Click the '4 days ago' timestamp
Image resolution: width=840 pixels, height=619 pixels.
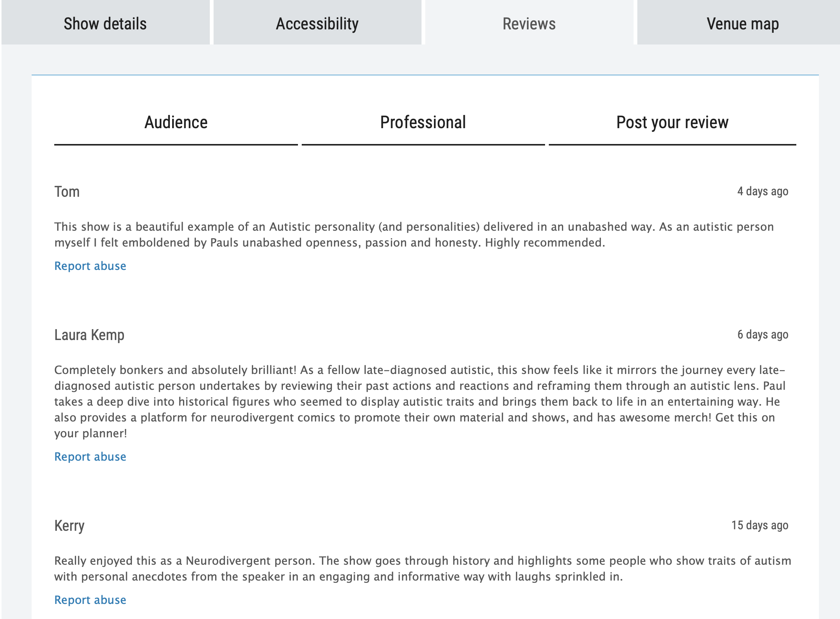(763, 191)
